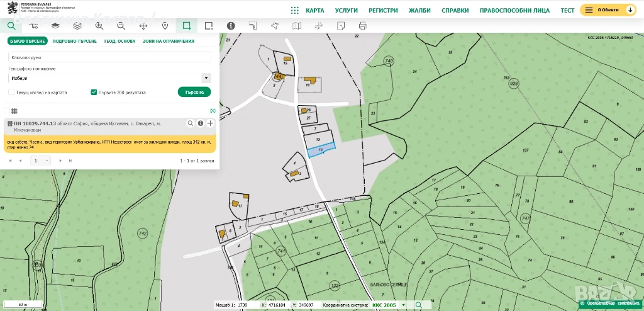Activate the info identify tool in toolbar
This screenshot has height=311, width=644.
231,26
